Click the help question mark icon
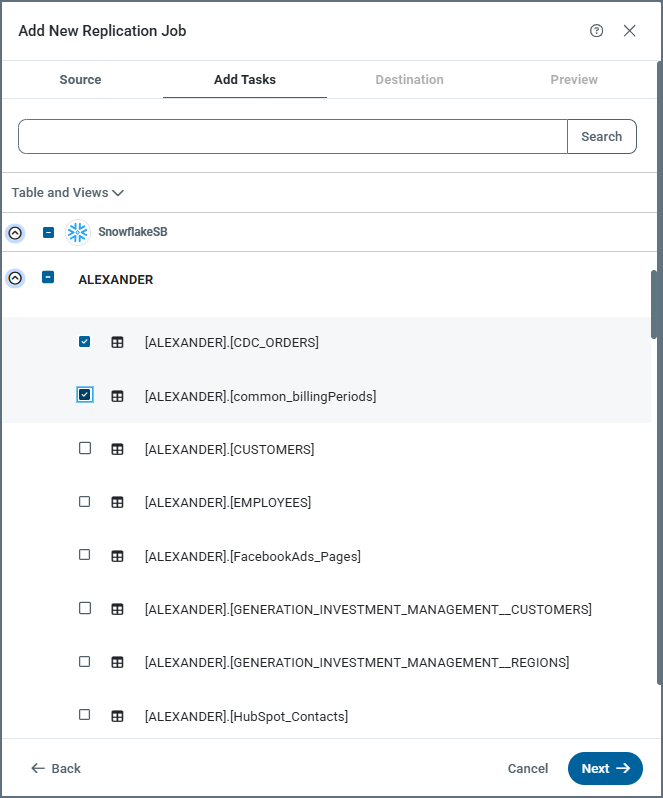This screenshot has width=663, height=798. (597, 31)
